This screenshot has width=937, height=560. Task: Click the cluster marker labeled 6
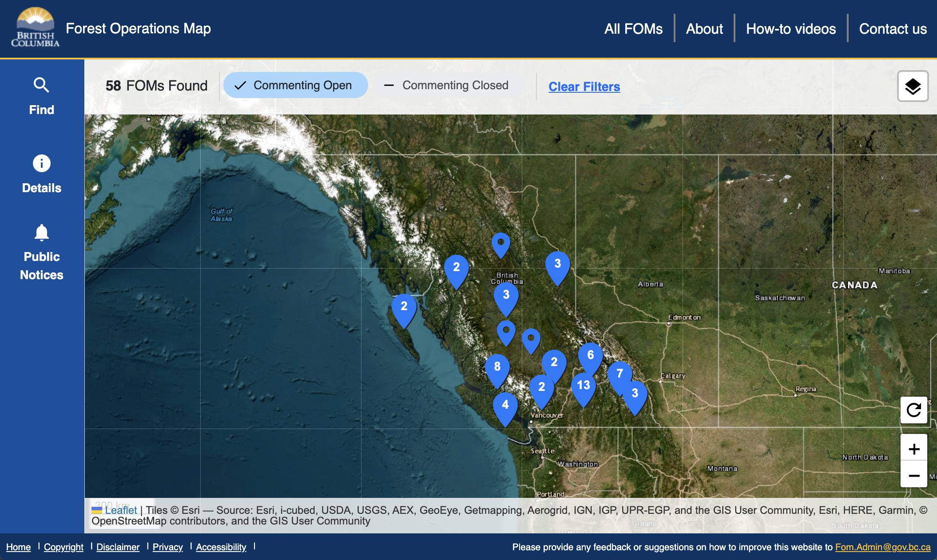590,356
